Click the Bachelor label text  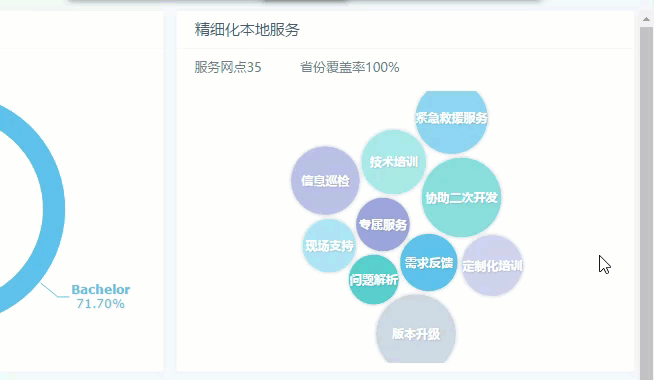(x=101, y=289)
